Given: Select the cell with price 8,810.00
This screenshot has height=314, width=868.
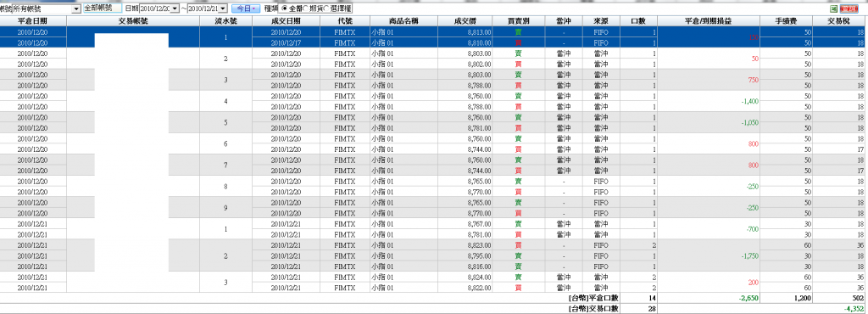Looking at the screenshot, I should (465, 42).
